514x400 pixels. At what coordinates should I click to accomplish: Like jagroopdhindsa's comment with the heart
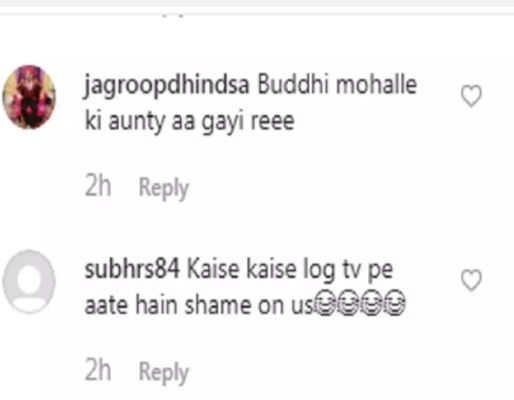pyautogui.click(x=471, y=96)
